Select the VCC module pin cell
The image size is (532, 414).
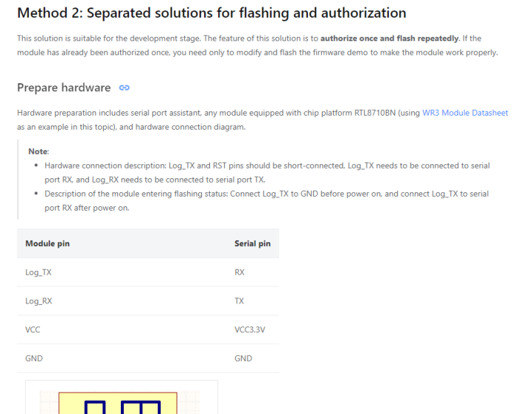[x=32, y=329]
